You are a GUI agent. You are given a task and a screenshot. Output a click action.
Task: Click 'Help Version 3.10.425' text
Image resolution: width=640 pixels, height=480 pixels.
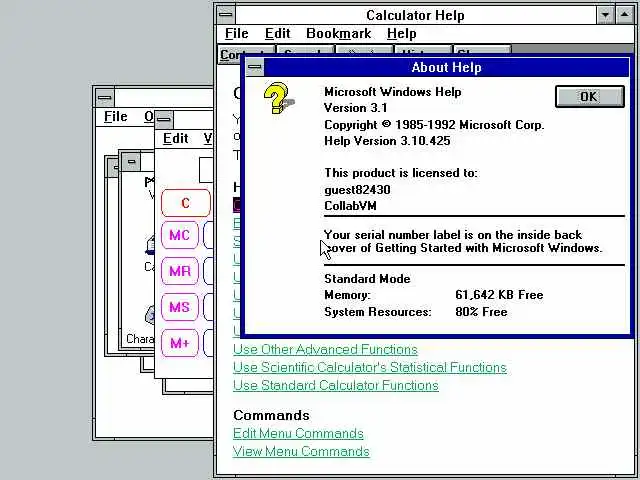point(387,141)
